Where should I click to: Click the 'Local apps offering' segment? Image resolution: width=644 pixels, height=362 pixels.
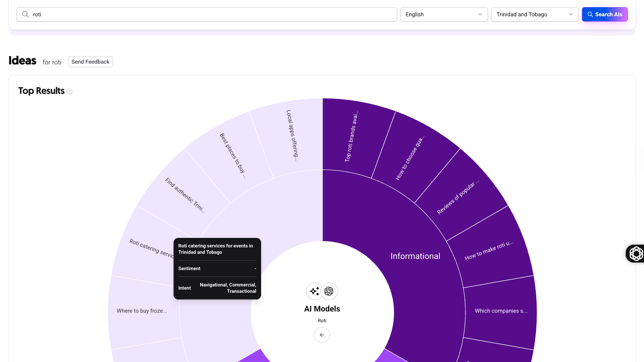tap(292, 135)
